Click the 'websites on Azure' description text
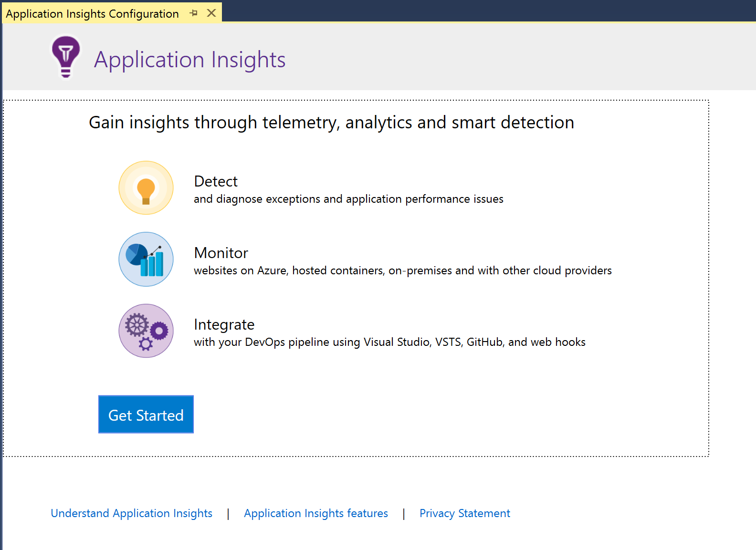 pyautogui.click(x=402, y=271)
